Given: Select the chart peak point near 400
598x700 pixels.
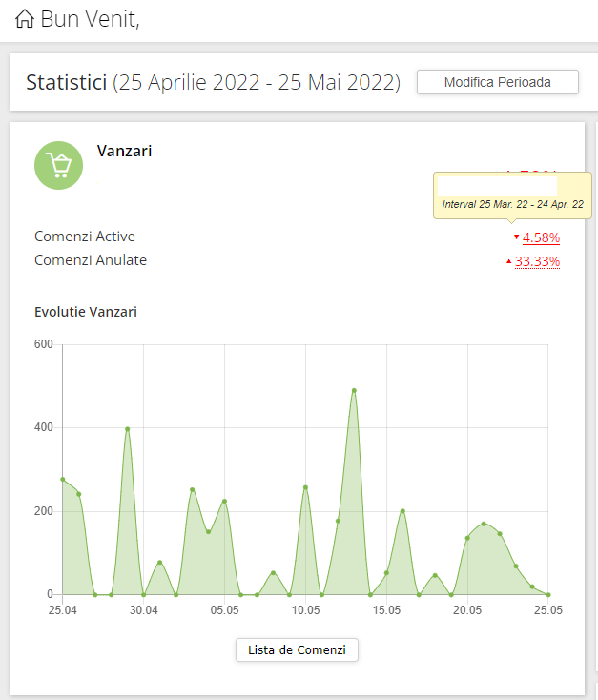Looking at the screenshot, I should click(x=127, y=429).
